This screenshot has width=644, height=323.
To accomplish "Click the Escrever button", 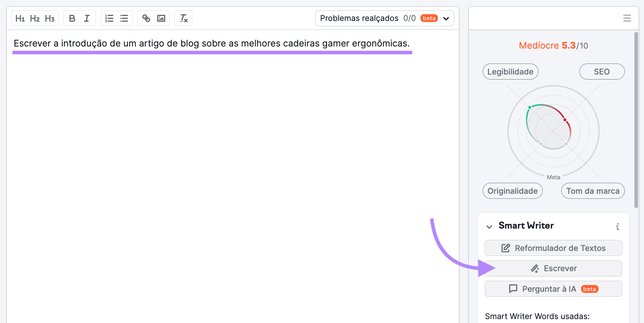I will coord(553,269).
